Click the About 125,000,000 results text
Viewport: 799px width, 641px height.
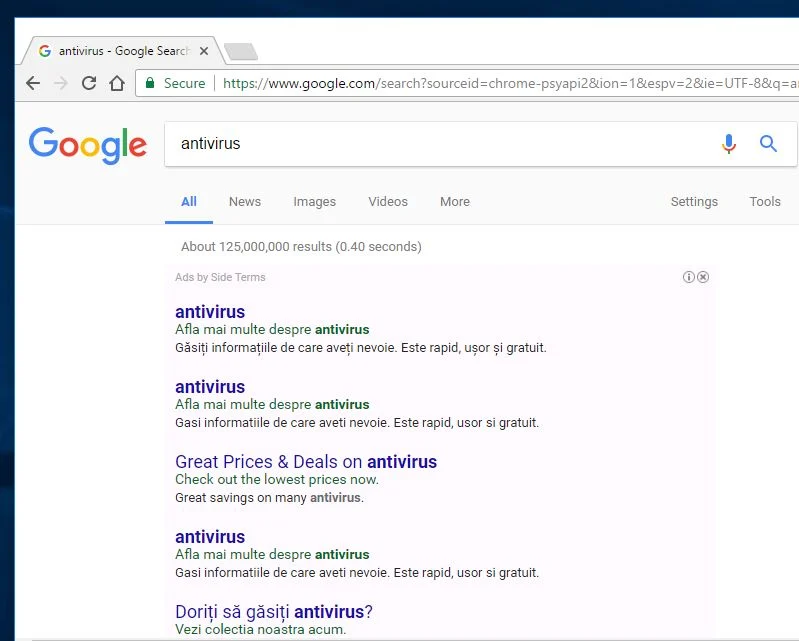301,247
